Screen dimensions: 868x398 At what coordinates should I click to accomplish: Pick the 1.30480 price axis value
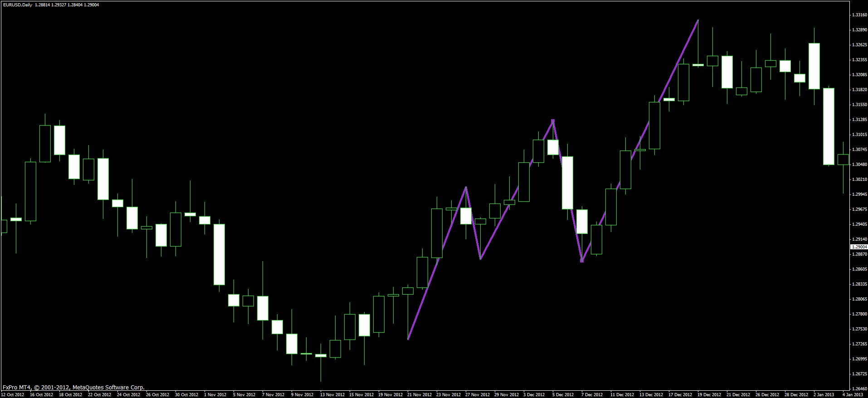click(x=859, y=165)
